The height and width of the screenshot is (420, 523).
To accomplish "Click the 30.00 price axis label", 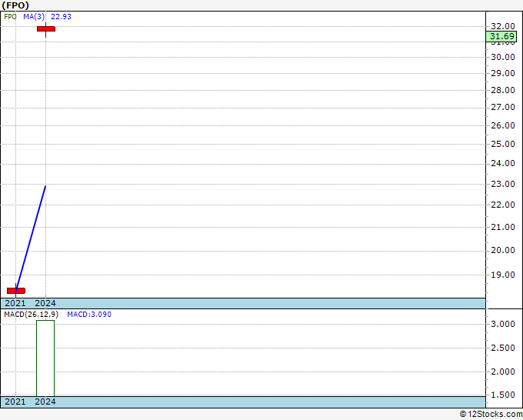I will click(x=503, y=57).
